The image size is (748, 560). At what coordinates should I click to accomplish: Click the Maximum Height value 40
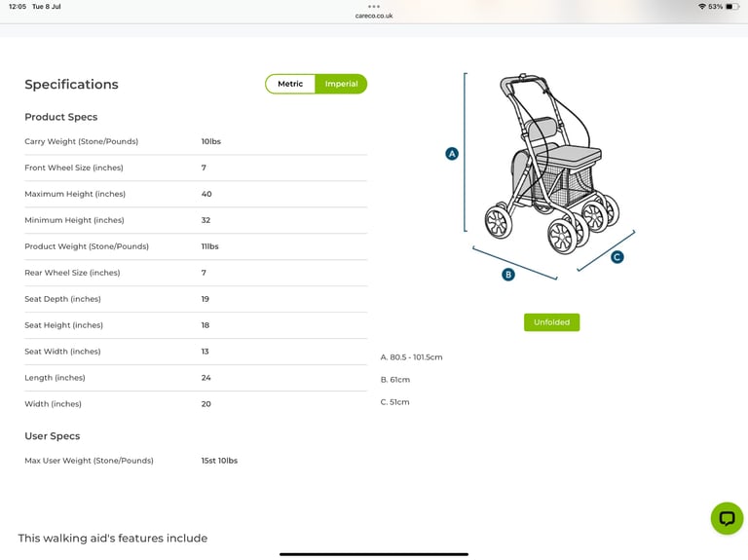coord(206,194)
